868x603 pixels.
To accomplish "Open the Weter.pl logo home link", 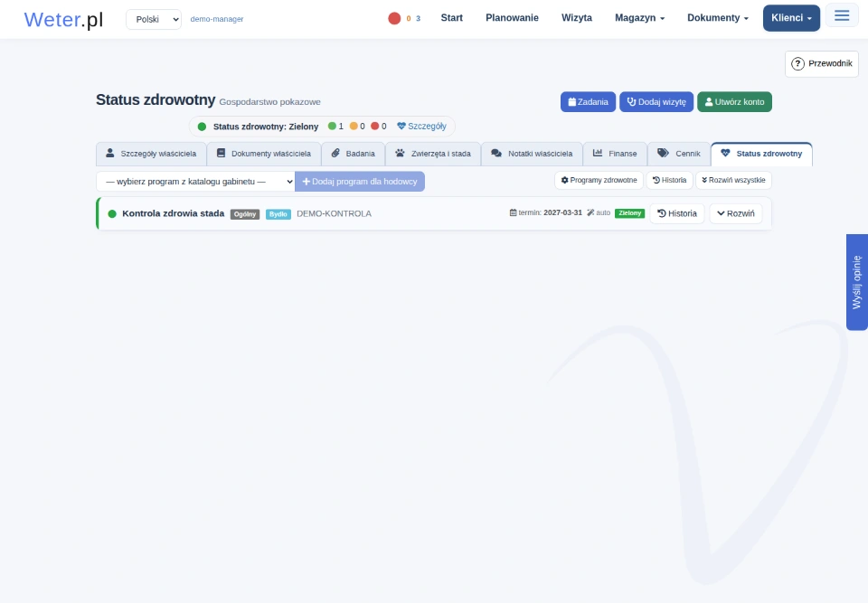I will tap(63, 19).
